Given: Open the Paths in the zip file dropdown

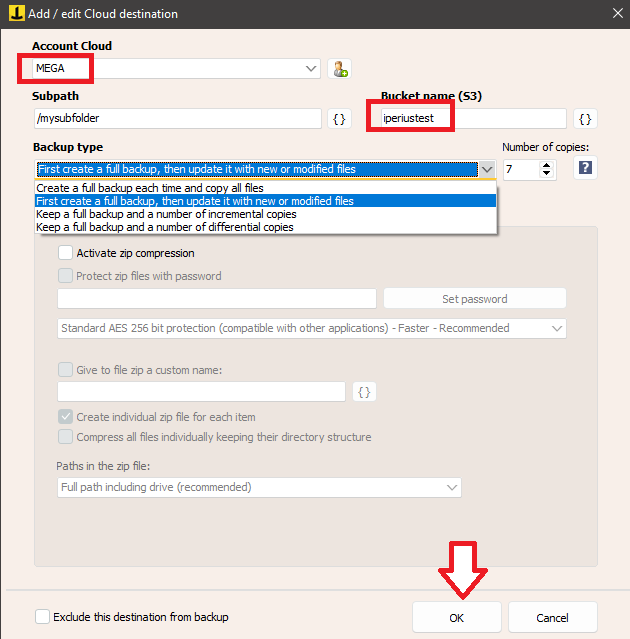Looking at the screenshot, I should [x=450, y=488].
